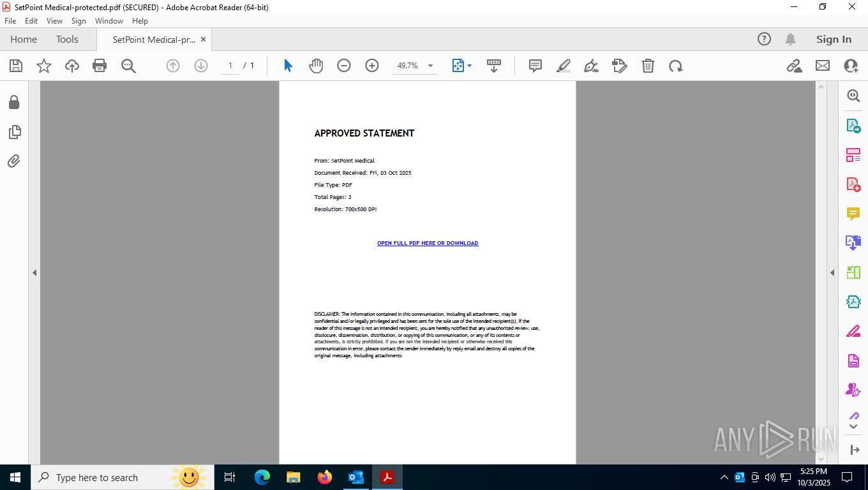Open the Attachments paperclip panel
The image size is (868, 490).
coord(14,161)
